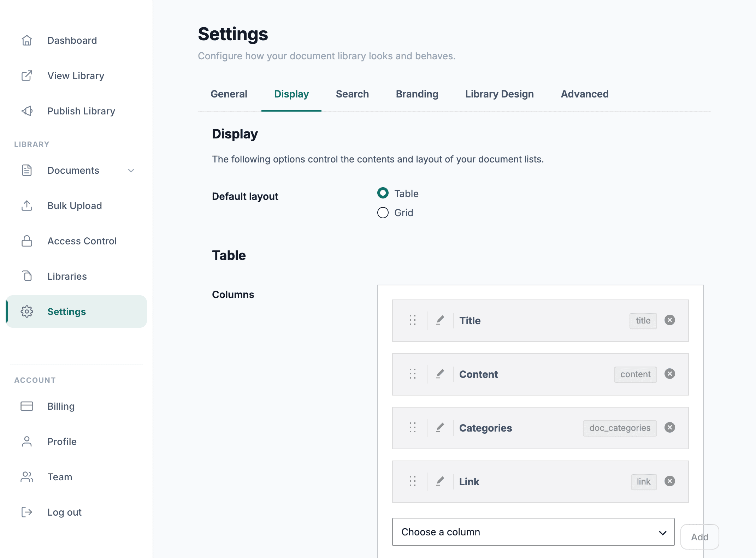The image size is (756, 558).
Task: Click the Profile person icon
Action: tap(27, 441)
